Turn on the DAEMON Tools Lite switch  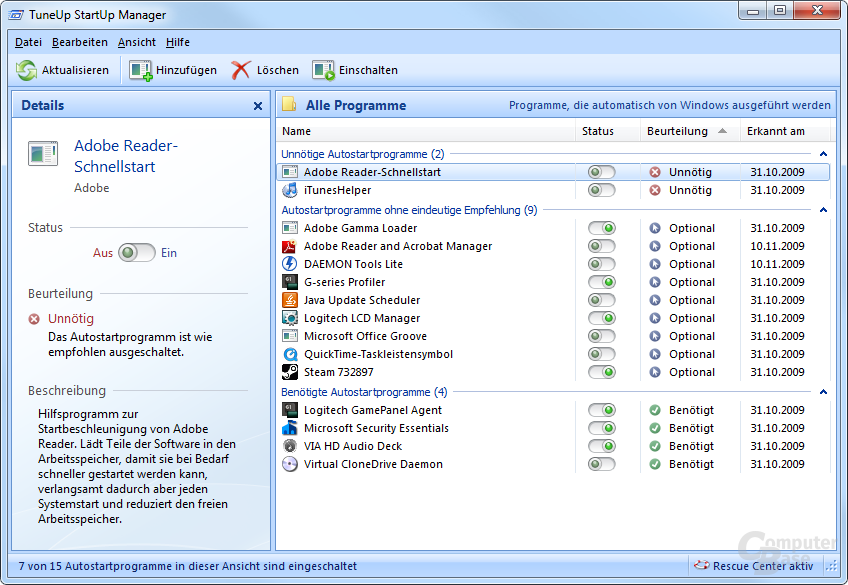click(602, 264)
